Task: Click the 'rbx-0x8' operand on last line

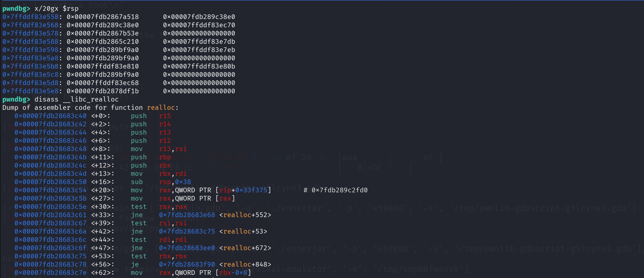Action: [233, 273]
